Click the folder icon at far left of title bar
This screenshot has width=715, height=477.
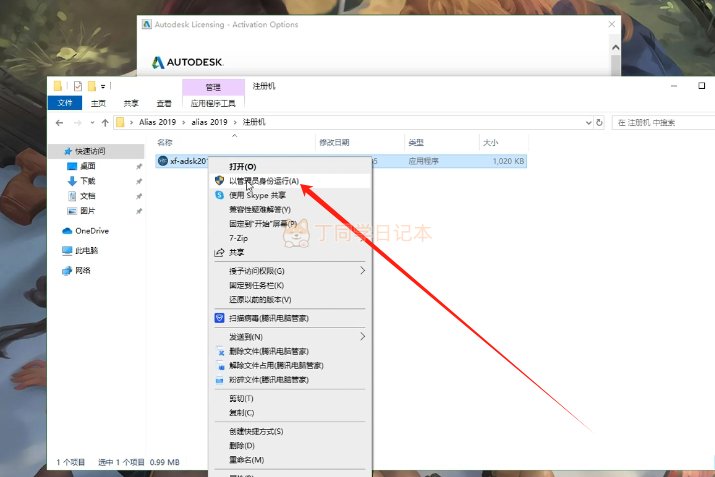click(58, 86)
